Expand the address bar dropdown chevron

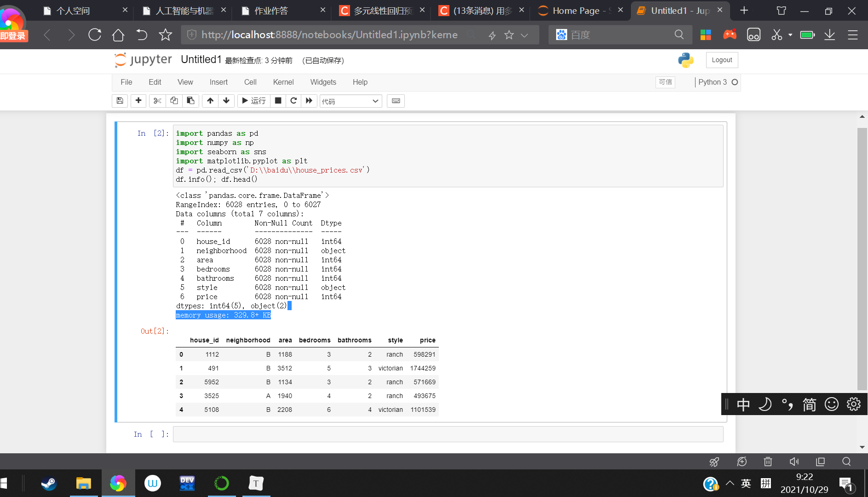coord(524,35)
